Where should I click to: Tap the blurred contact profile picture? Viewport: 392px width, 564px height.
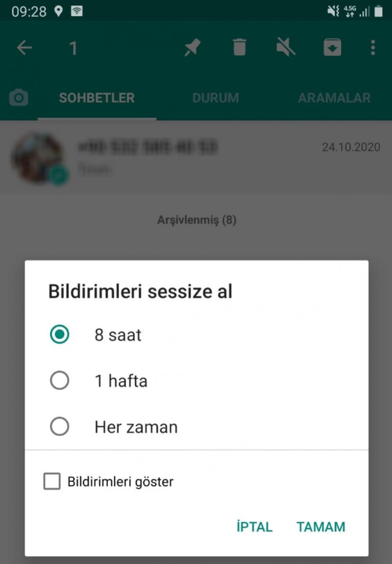38,158
